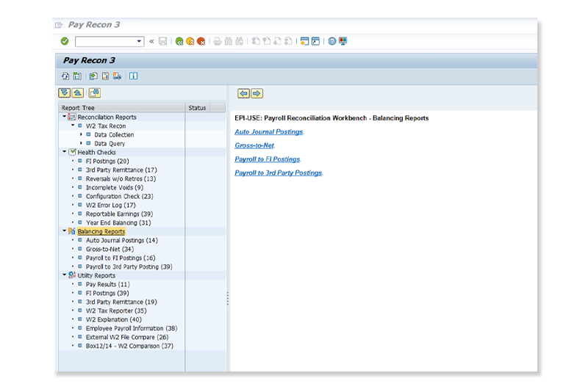The image size is (588, 392).
Task: Select Configuration Check (23)
Action: point(119,196)
